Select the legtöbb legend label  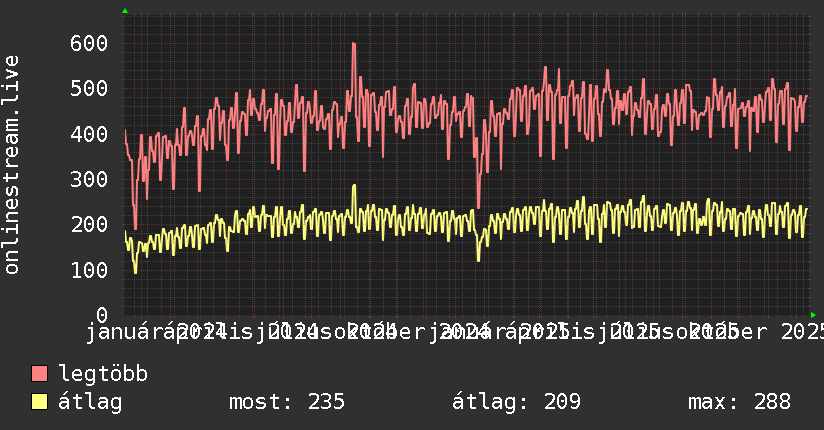pyautogui.click(x=103, y=374)
